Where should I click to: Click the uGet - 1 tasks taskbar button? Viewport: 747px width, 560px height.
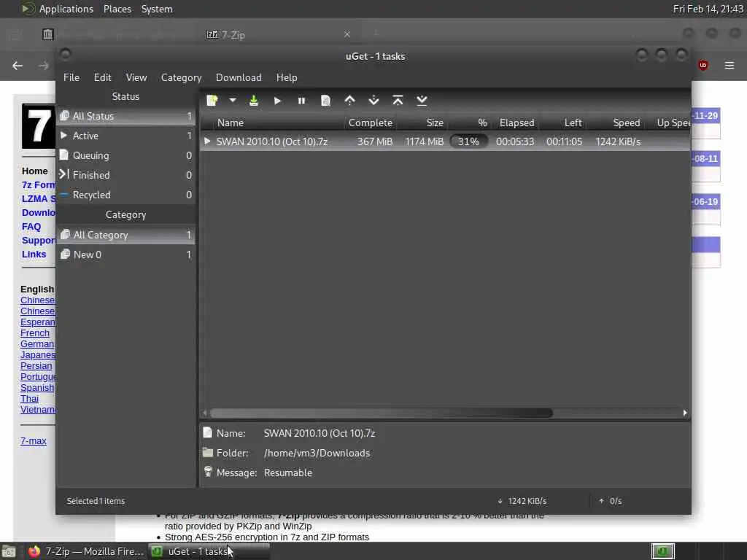click(208, 551)
